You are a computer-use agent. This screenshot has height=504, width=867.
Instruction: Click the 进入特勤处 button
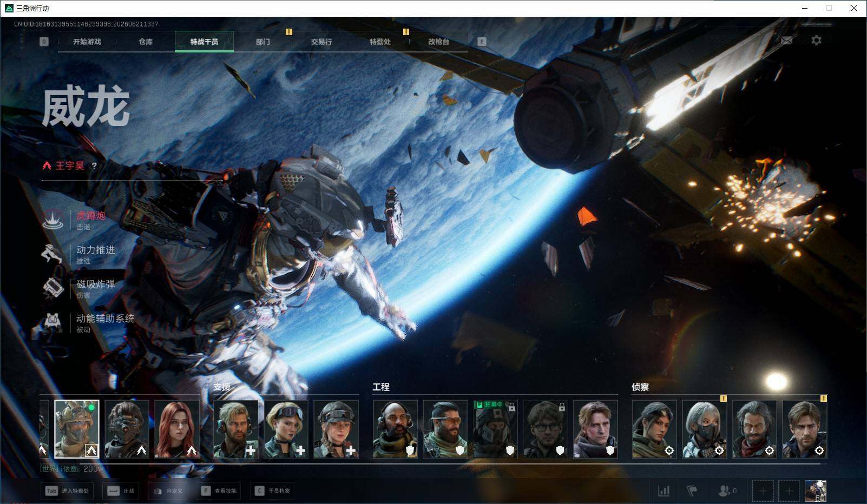point(67,491)
